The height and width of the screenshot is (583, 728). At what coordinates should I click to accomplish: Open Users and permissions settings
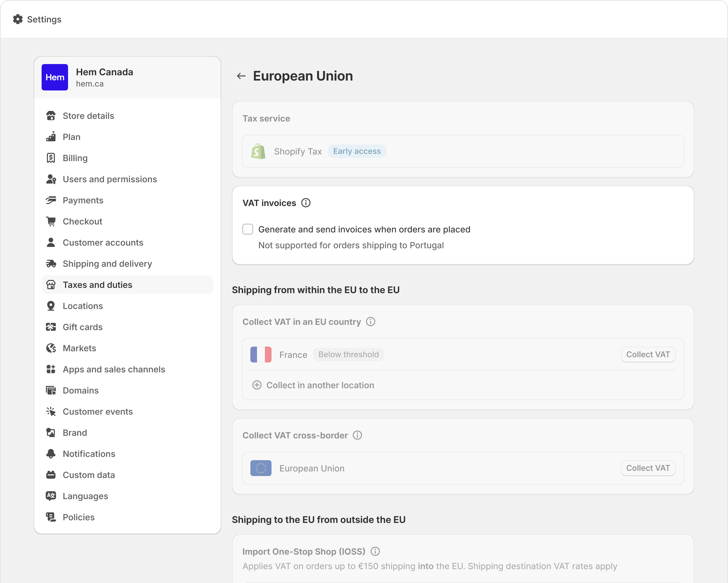tap(127, 179)
